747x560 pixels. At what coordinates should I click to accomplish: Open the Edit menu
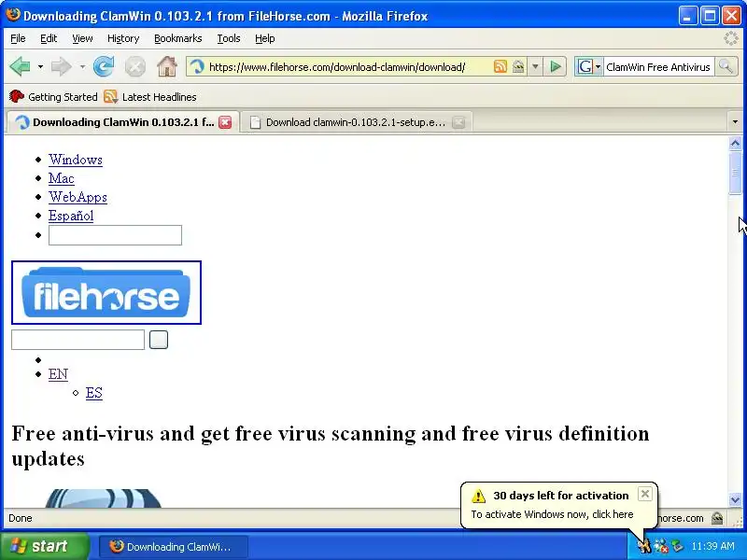click(x=49, y=38)
